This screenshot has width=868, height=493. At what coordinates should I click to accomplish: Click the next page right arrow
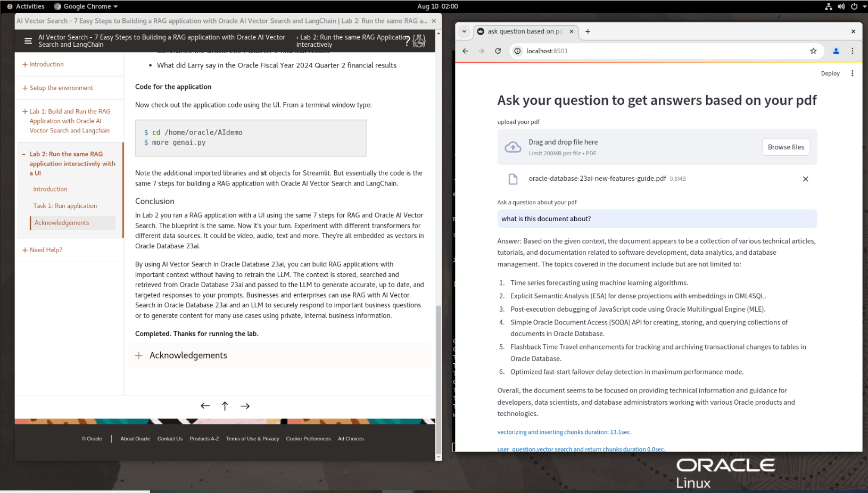pyautogui.click(x=245, y=406)
